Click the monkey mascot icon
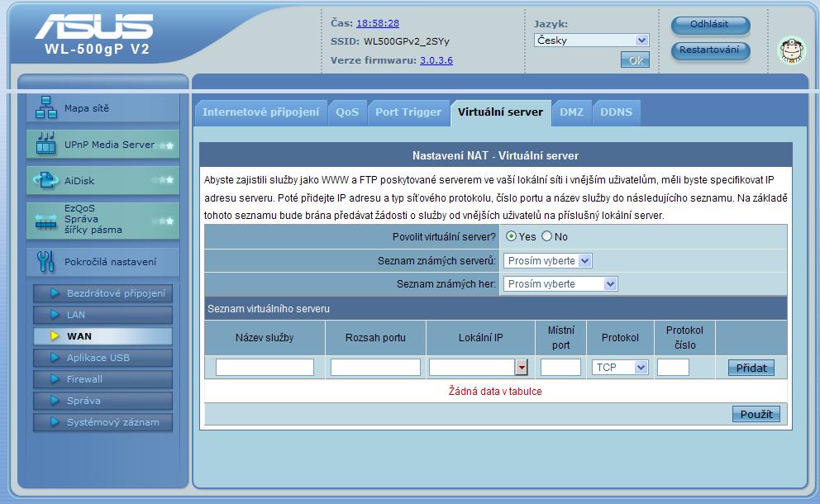This screenshot has width=820, height=504. [x=792, y=50]
